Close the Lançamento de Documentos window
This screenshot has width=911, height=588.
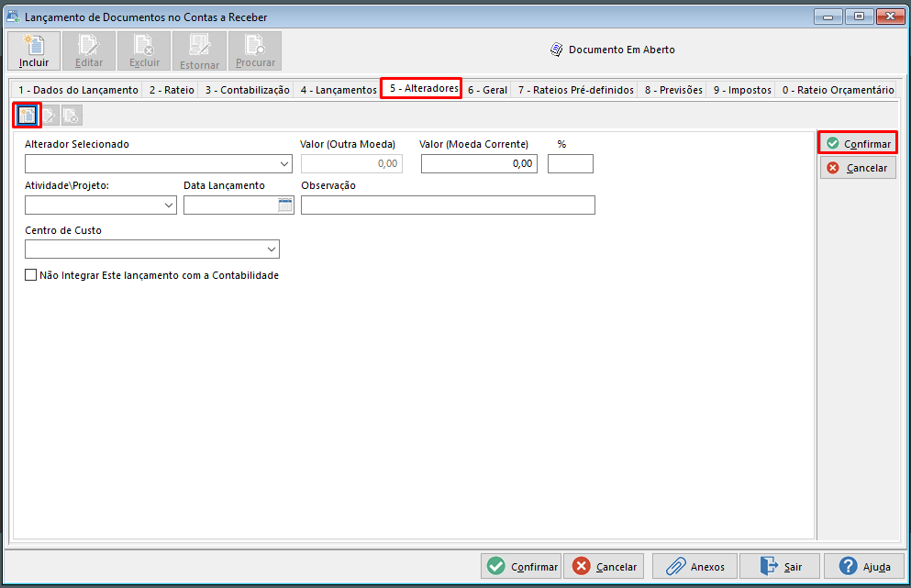(x=890, y=17)
